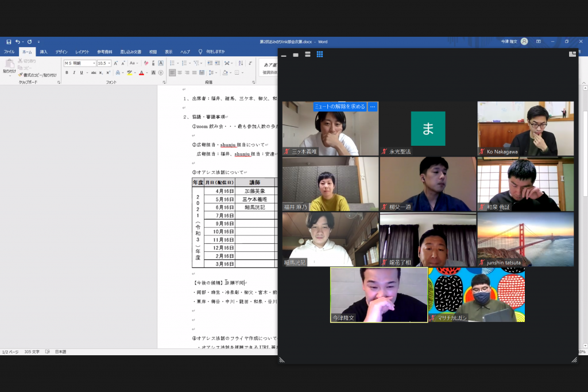Redo the action in Word's quick access toolbar
Image resolution: width=588 pixels, height=392 pixels.
pos(29,42)
